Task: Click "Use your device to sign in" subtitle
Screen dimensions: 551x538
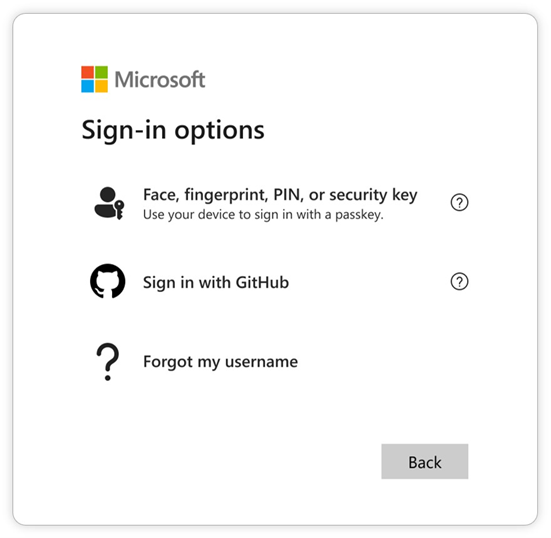Action: point(219,214)
